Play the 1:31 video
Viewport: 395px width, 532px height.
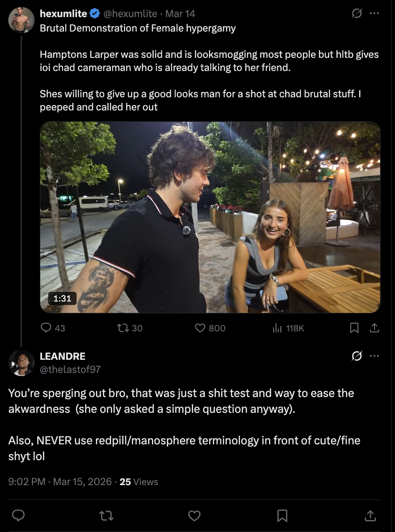(x=210, y=217)
